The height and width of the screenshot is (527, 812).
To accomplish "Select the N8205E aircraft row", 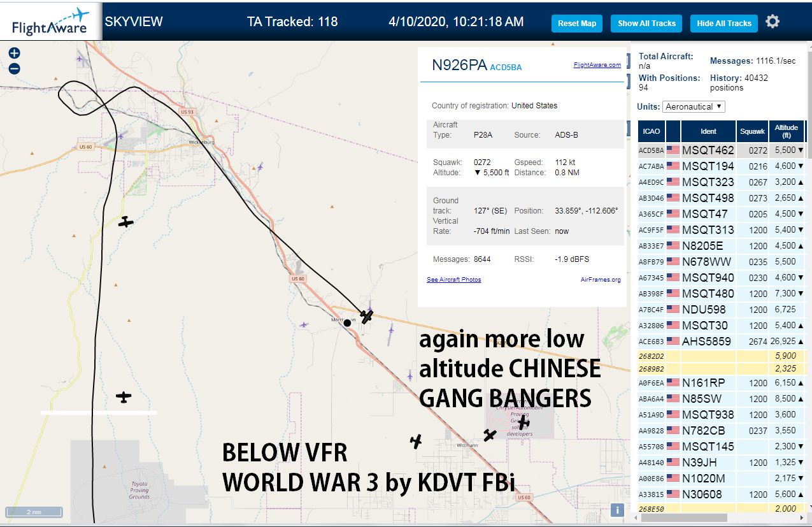I will (x=722, y=246).
